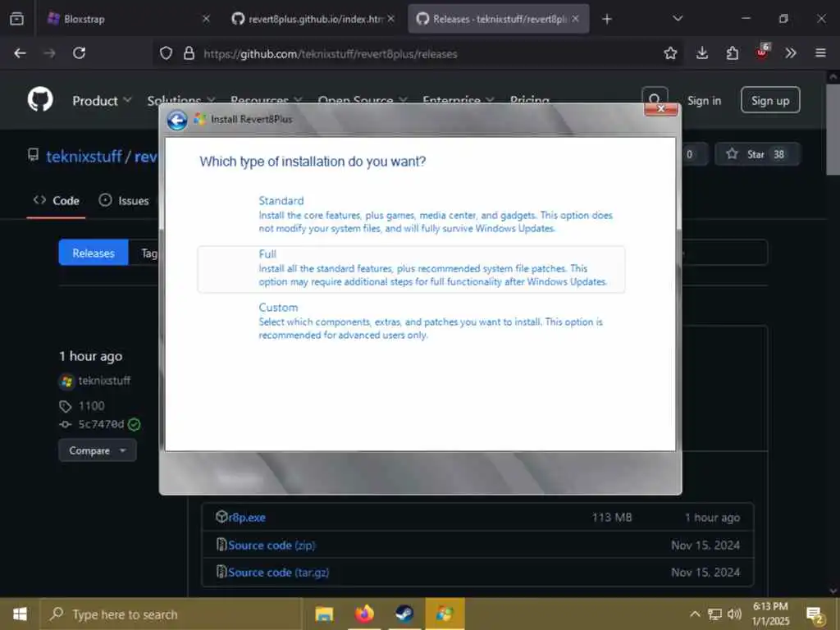
Task: Star the revert8plus repository
Action: [757, 154]
